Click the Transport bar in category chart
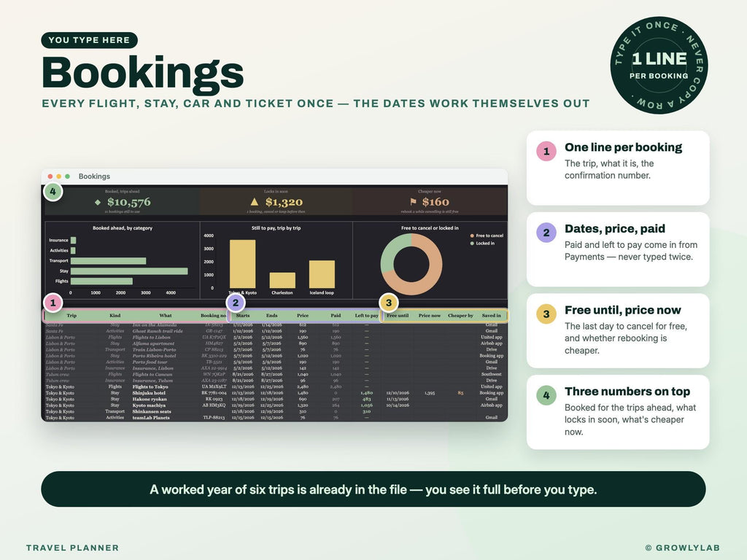 pyautogui.click(x=109, y=261)
